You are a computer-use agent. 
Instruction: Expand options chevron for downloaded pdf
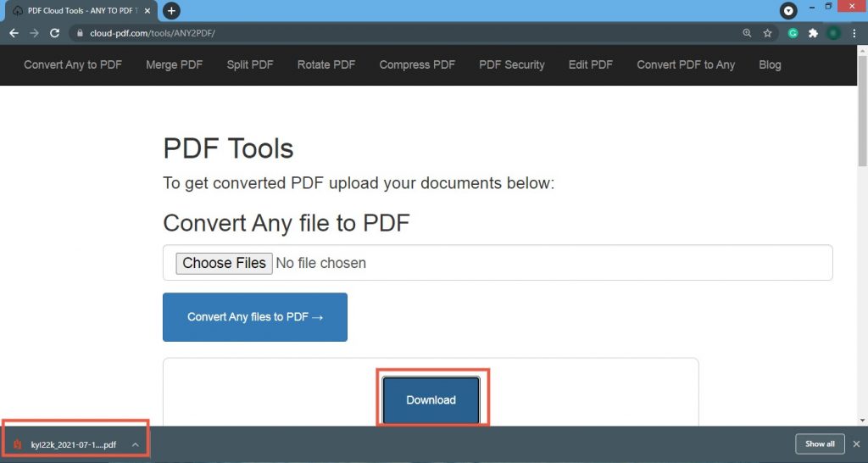pyautogui.click(x=135, y=444)
